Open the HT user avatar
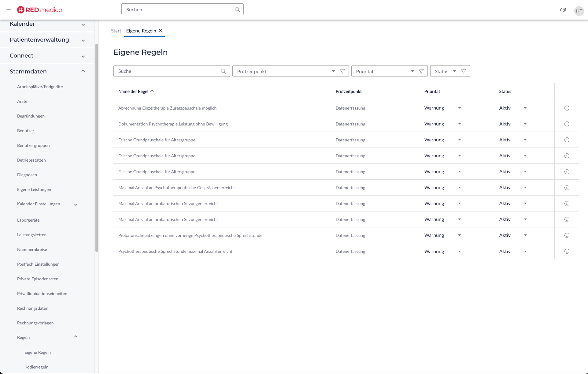The width and height of the screenshot is (588, 374). pos(579,11)
